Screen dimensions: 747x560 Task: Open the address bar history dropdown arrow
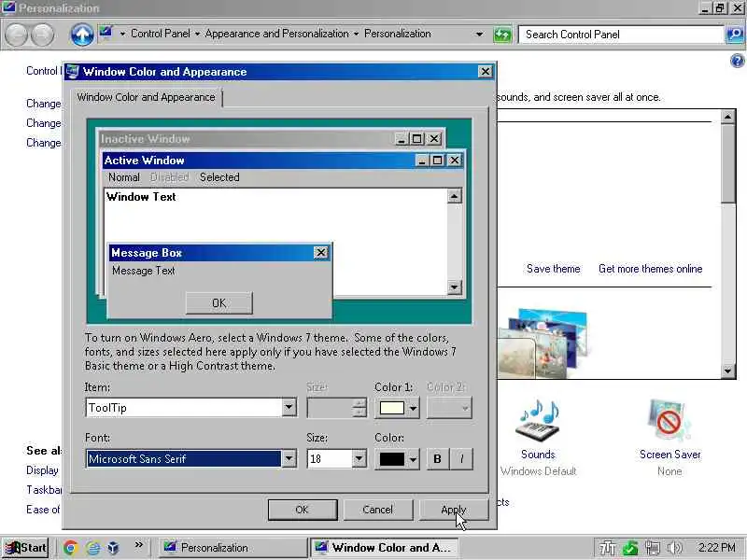pyautogui.click(x=479, y=35)
